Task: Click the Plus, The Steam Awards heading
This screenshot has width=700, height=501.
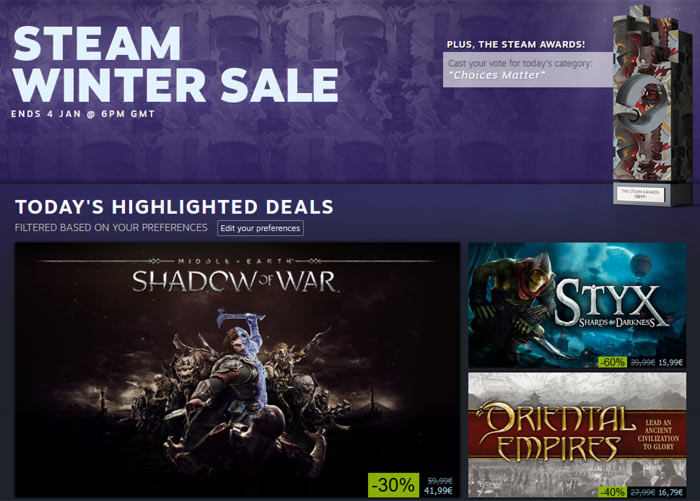Action: click(516, 44)
